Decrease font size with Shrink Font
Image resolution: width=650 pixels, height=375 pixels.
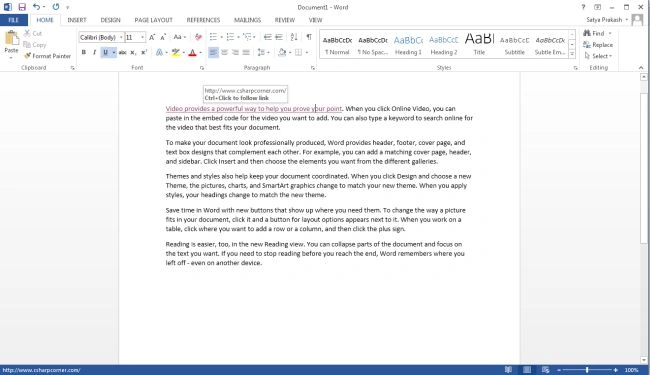pyautogui.click(x=163, y=37)
